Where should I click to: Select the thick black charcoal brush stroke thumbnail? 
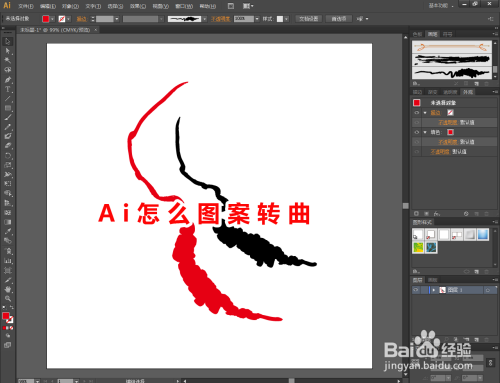tap(452, 59)
